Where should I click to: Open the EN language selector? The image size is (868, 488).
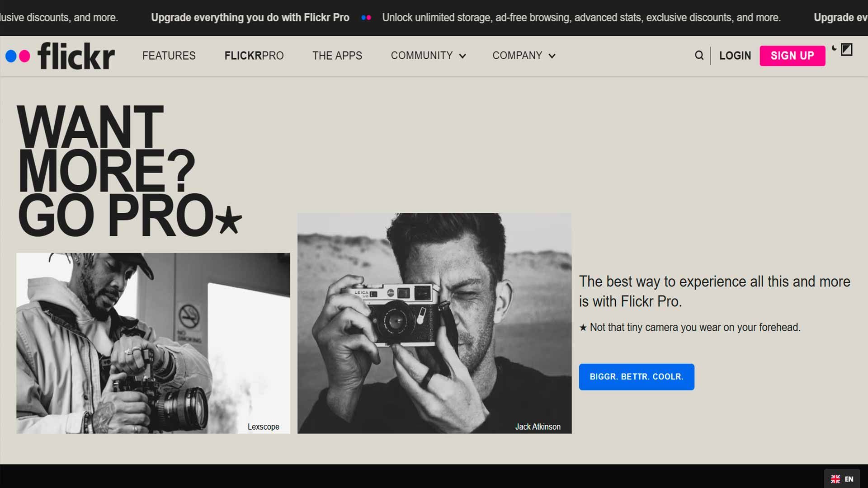[x=849, y=479]
